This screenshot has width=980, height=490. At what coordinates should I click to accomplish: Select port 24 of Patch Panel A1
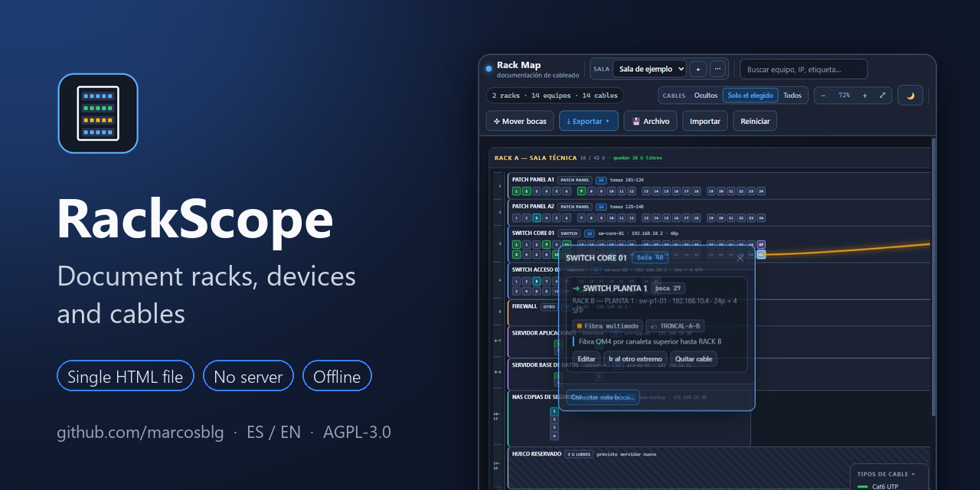pyautogui.click(x=761, y=191)
